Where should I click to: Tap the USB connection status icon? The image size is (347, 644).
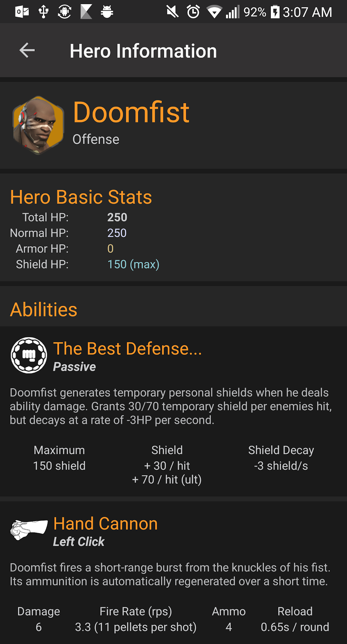point(44,12)
